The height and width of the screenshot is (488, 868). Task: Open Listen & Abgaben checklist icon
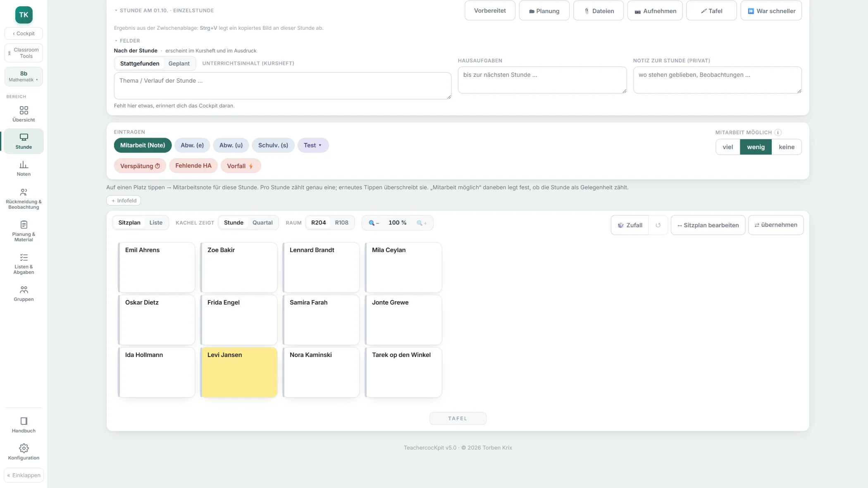24,257
